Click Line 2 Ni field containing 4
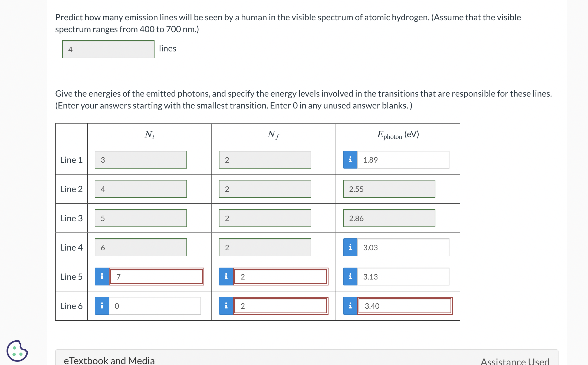 pyautogui.click(x=140, y=189)
